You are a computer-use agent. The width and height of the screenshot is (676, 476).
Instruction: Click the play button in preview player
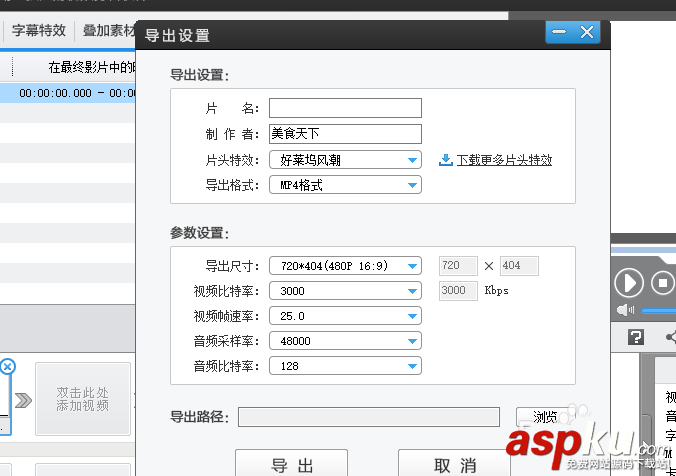[629, 283]
